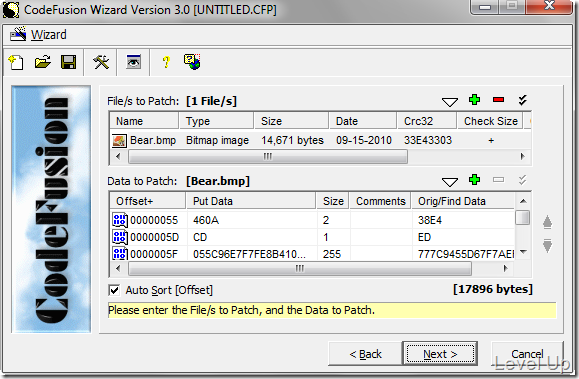Move data entry down with the gray down arrow
Viewport: 579px width, 379px height.
(x=547, y=246)
